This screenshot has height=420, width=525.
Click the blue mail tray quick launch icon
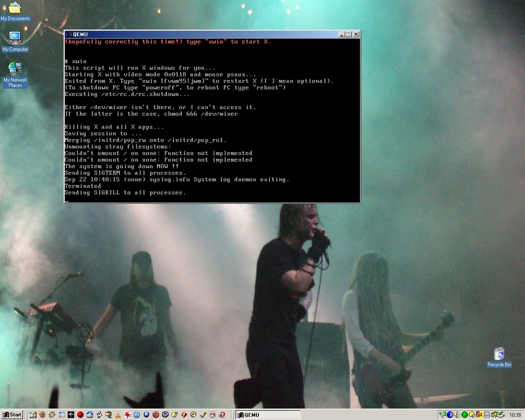pyautogui.click(x=90, y=415)
